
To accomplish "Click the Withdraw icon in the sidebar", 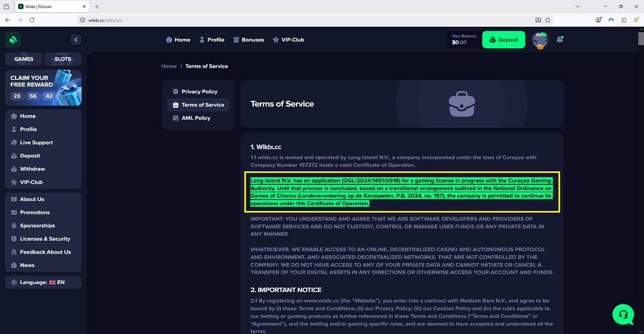I will click(14, 169).
